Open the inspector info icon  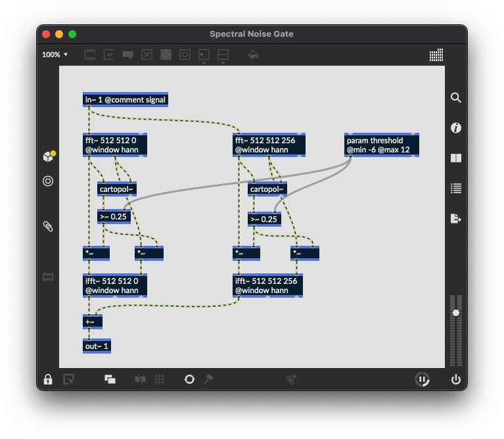click(x=456, y=128)
